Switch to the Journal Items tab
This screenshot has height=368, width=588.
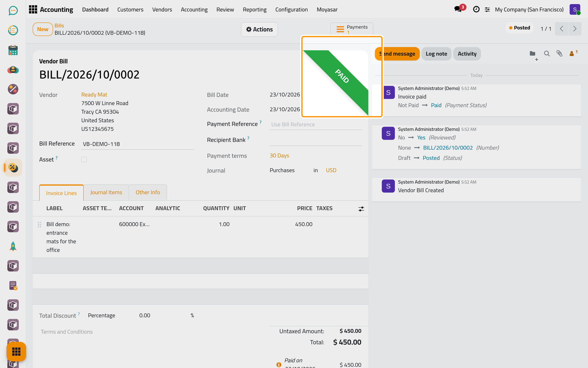(106, 192)
